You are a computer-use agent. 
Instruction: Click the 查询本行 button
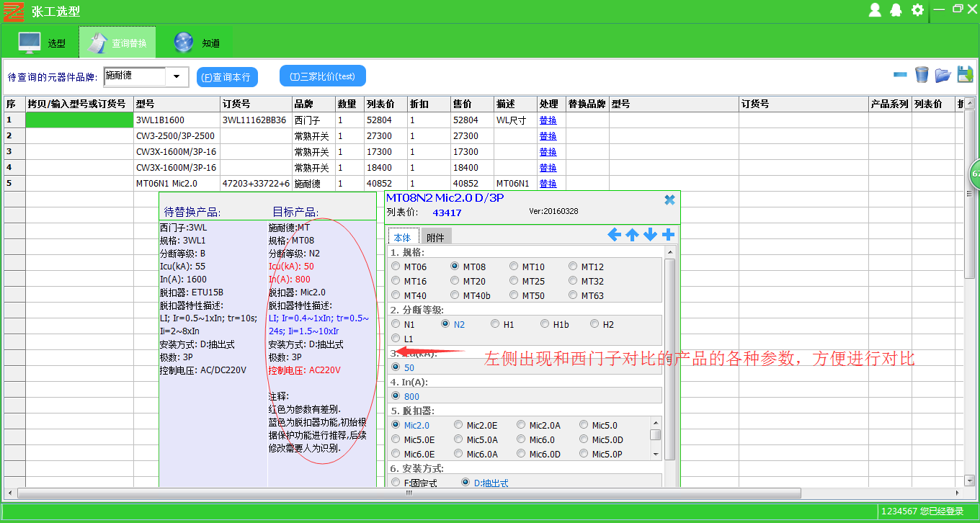click(x=227, y=77)
